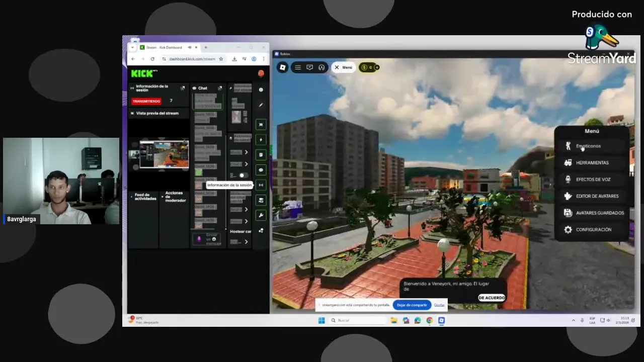This screenshot has height=362, width=644.
Task: Open Google Chrome from the taskbar
Action: pyautogui.click(x=429, y=320)
